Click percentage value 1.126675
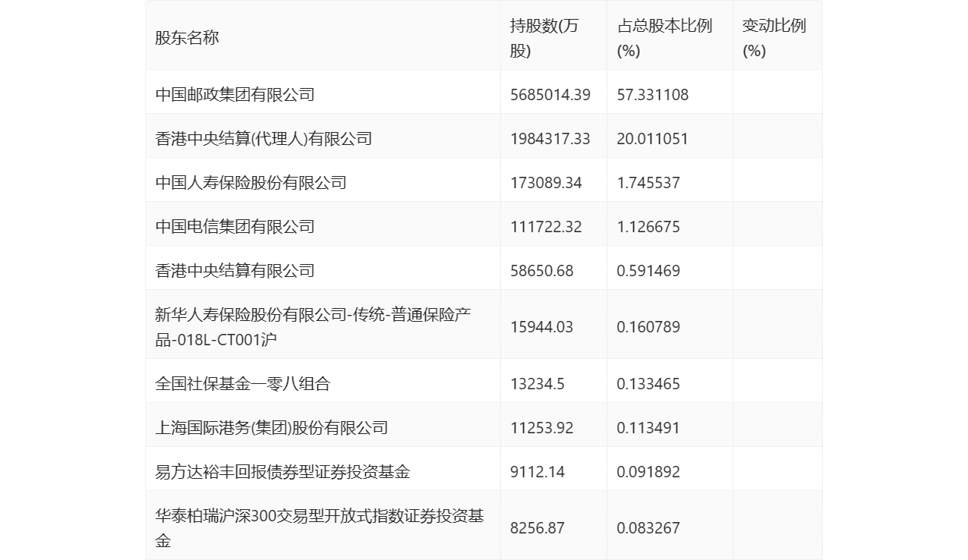968x560 pixels. pyautogui.click(x=648, y=227)
